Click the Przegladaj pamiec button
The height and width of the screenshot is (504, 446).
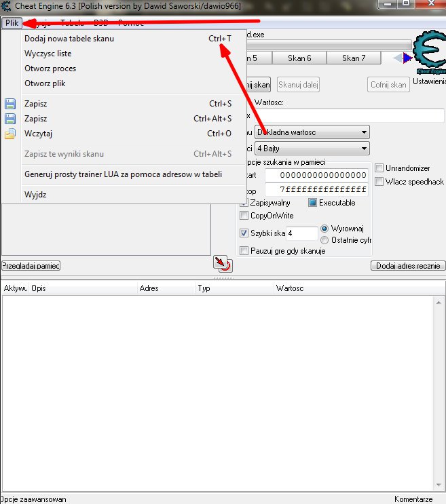click(31, 265)
